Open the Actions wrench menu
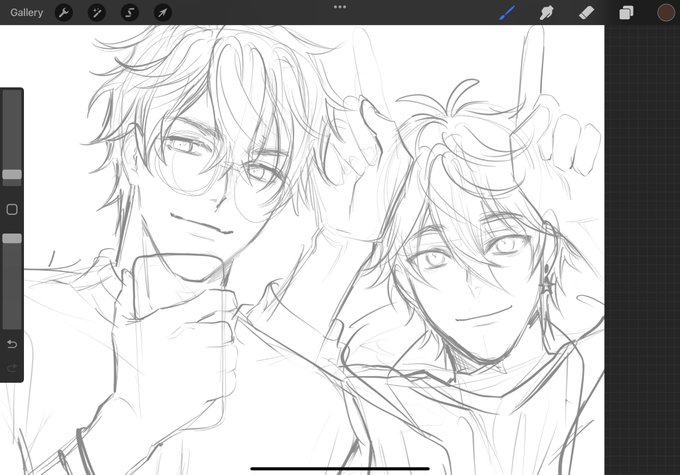Image resolution: width=680 pixels, height=475 pixels. (64, 13)
